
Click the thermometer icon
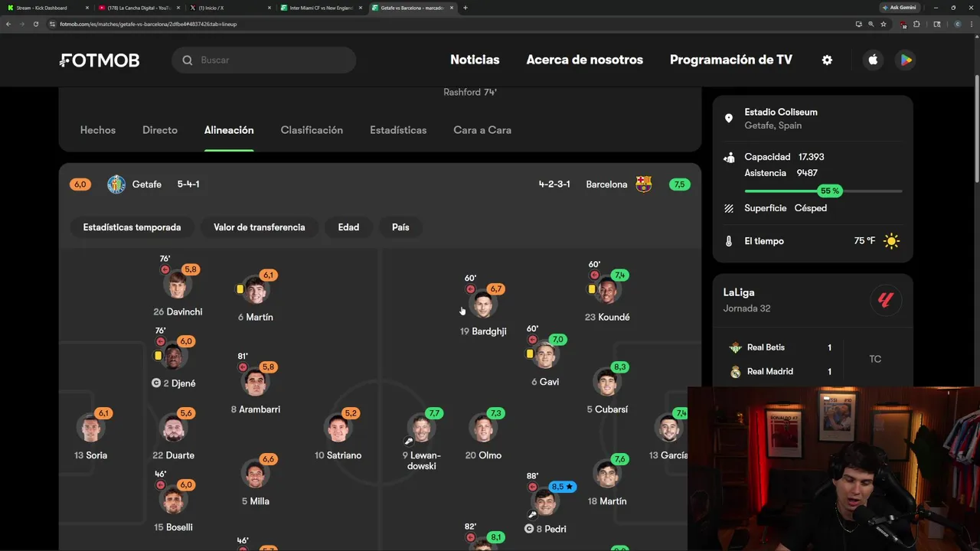click(729, 241)
